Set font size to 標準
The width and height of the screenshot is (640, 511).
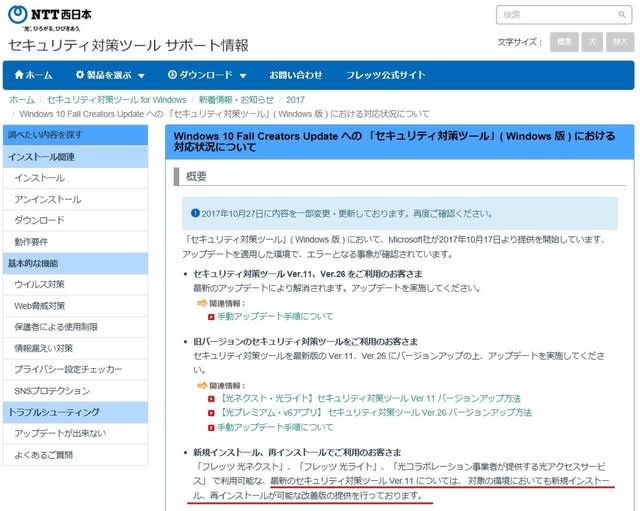(565, 42)
